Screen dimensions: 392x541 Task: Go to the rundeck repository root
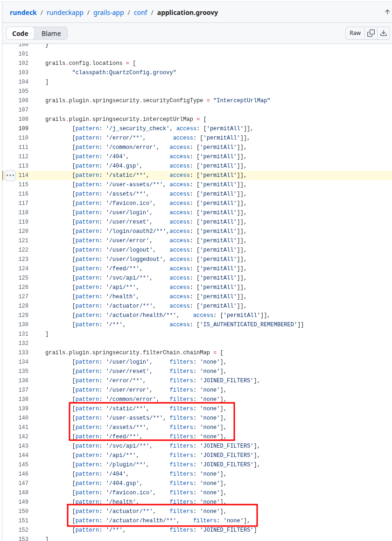pos(23,13)
